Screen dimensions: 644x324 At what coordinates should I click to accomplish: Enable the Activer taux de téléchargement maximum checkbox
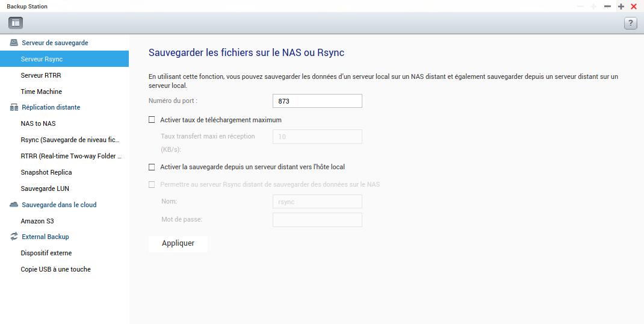pos(152,120)
